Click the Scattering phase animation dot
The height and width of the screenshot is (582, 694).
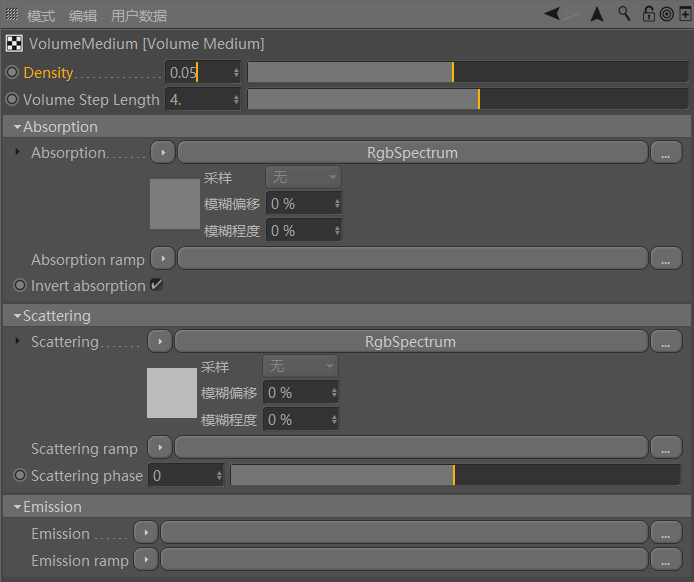coord(20,476)
